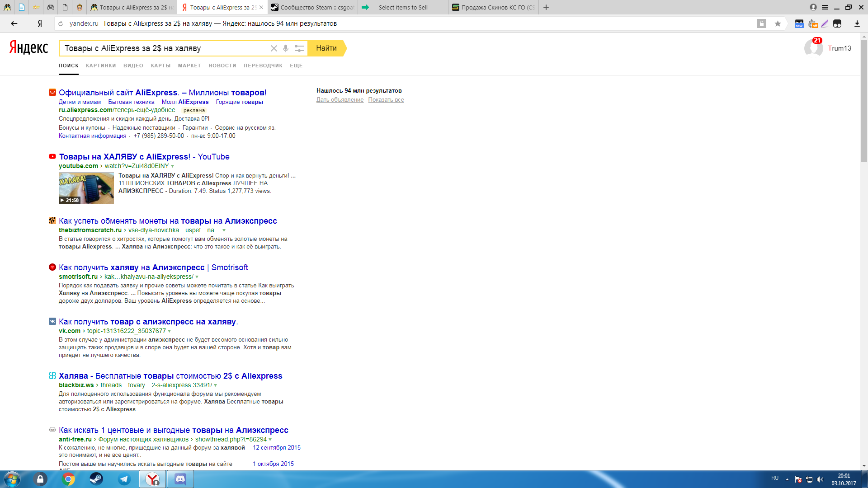Viewport: 868px width, 488px height.
Task: Open the Карты search tab
Action: (x=160, y=66)
